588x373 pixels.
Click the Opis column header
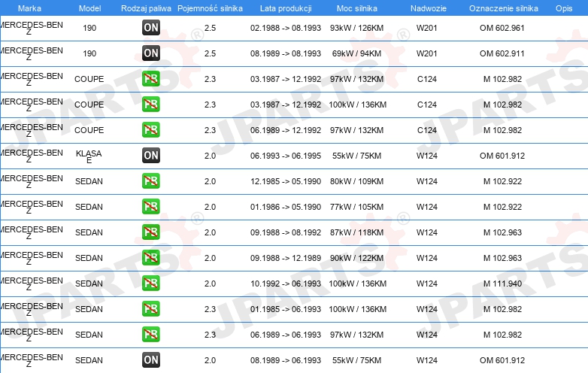(564, 8)
